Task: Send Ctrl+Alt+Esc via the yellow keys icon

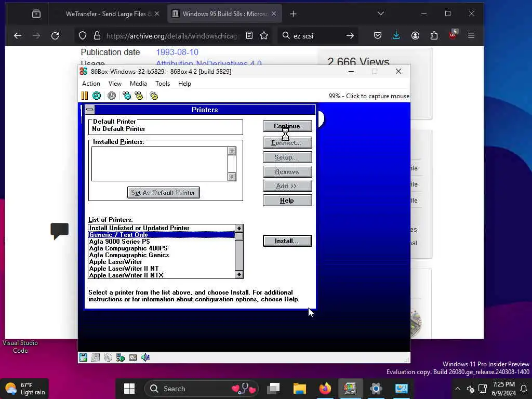Action: (x=139, y=96)
